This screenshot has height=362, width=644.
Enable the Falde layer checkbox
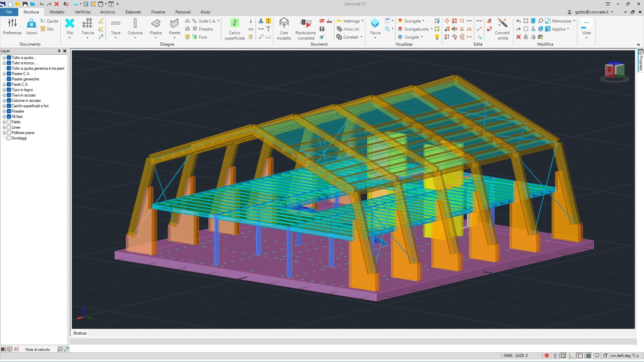(9, 122)
